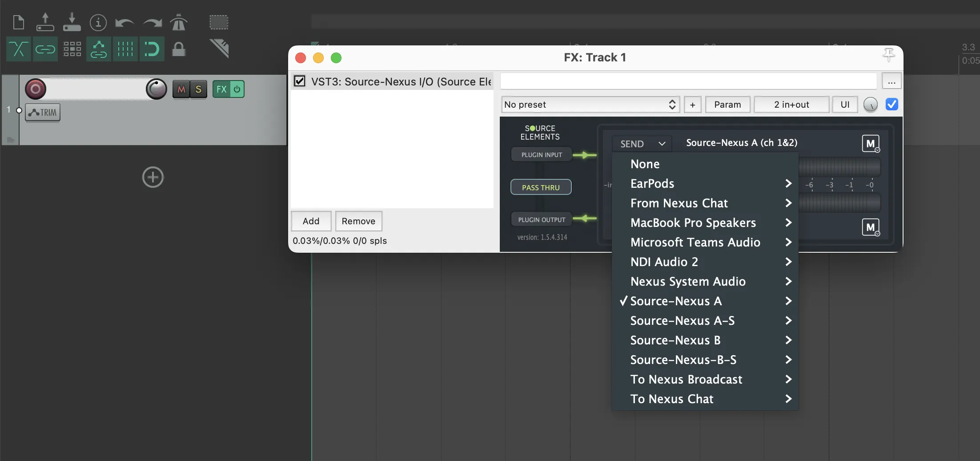Toggle ripple editing grid icon

click(72, 49)
